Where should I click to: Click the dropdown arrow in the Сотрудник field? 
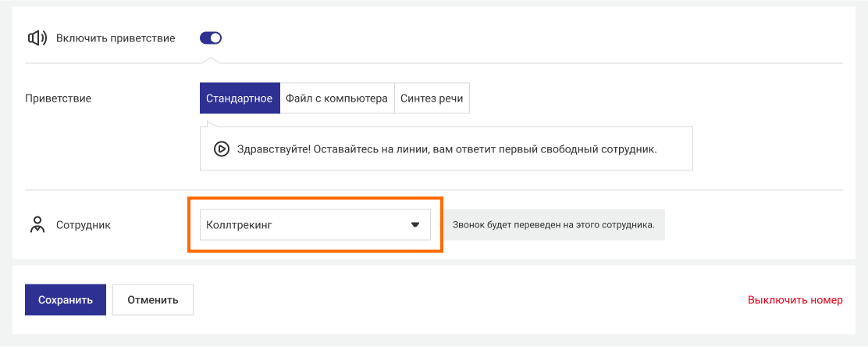point(415,225)
